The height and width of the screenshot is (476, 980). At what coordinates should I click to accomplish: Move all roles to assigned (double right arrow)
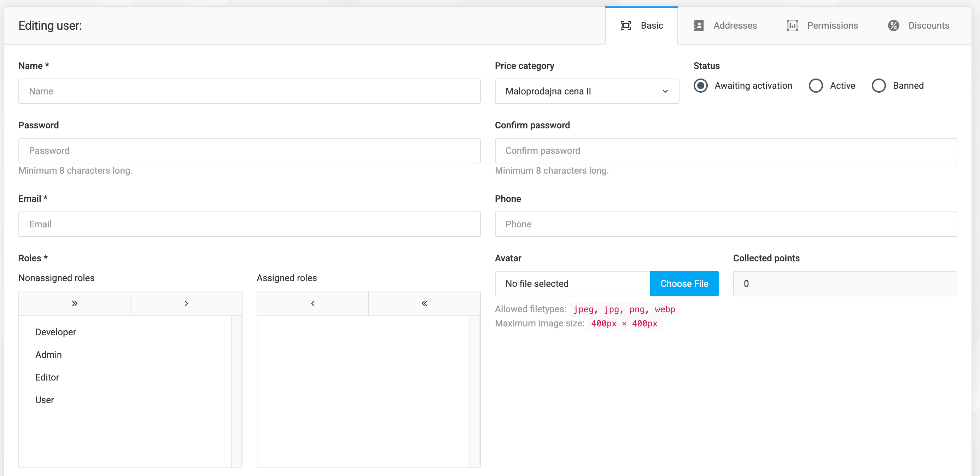coord(75,303)
